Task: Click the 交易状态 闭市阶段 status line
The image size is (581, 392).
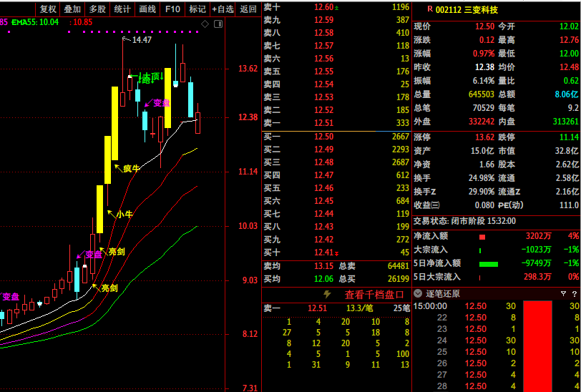Action: [464, 221]
